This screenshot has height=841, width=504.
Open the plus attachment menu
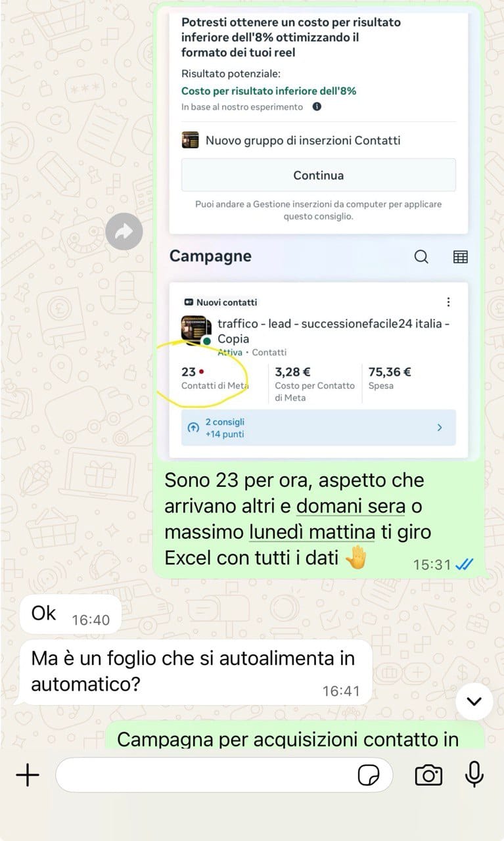point(28,775)
